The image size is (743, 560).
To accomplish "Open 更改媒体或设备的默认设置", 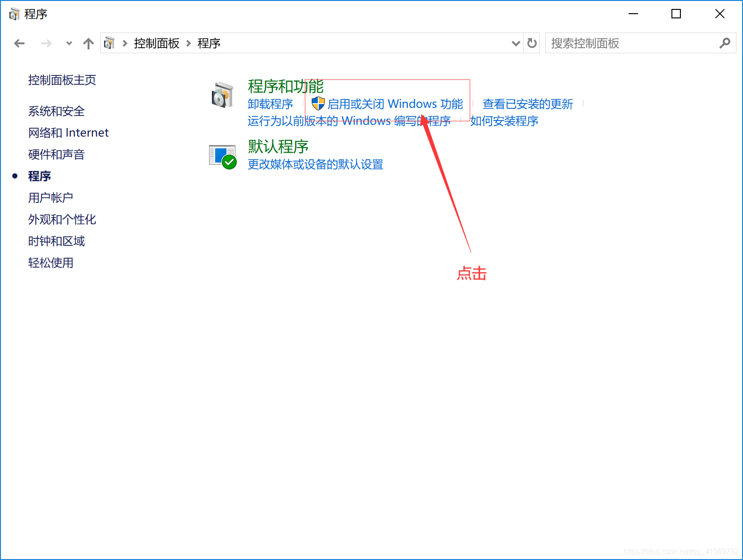I will (x=315, y=164).
